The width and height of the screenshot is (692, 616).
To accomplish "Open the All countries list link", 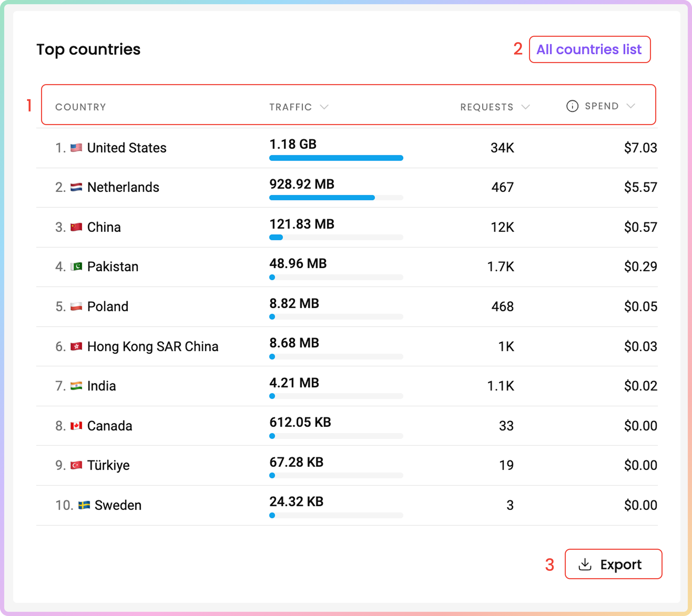I will click(589, 50).
